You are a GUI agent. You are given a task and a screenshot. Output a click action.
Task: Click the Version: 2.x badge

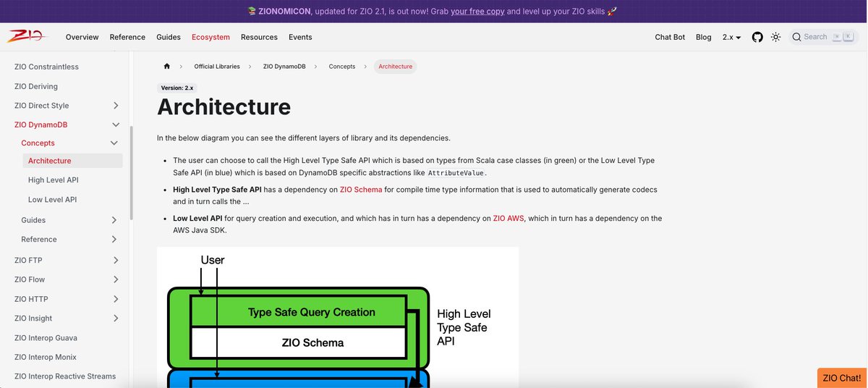click(176, 88)
